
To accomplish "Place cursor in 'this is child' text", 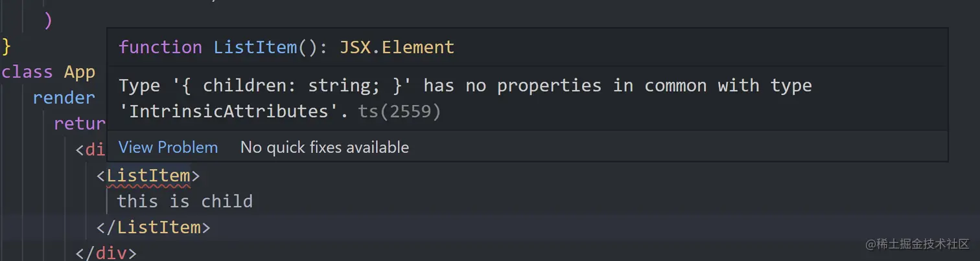I will 185,201.
